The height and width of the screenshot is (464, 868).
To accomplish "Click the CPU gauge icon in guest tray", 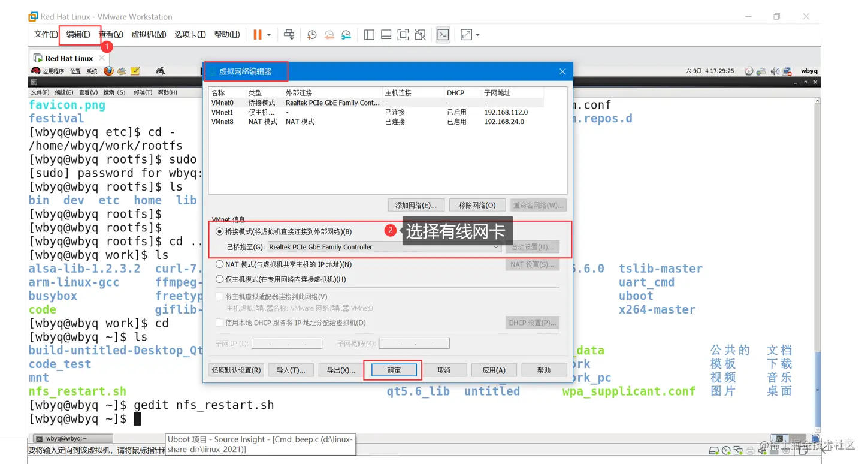I will pyautogui.click(x=749, y=71).
